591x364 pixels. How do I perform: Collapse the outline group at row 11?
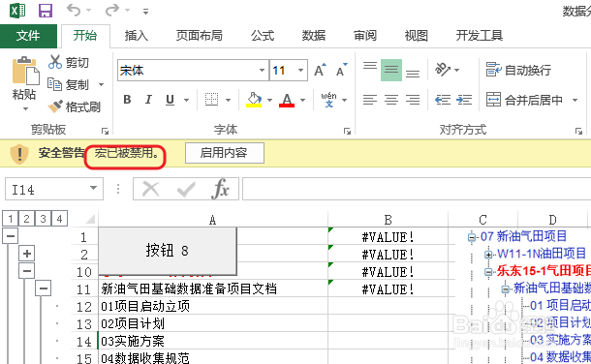pyautogui.click(x=44, y=288)
